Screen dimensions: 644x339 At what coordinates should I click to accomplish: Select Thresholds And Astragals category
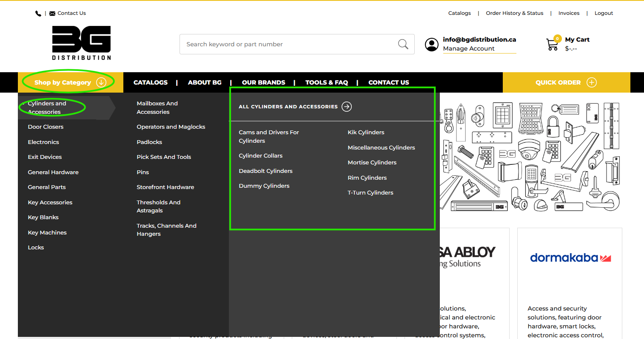(159, 206)
